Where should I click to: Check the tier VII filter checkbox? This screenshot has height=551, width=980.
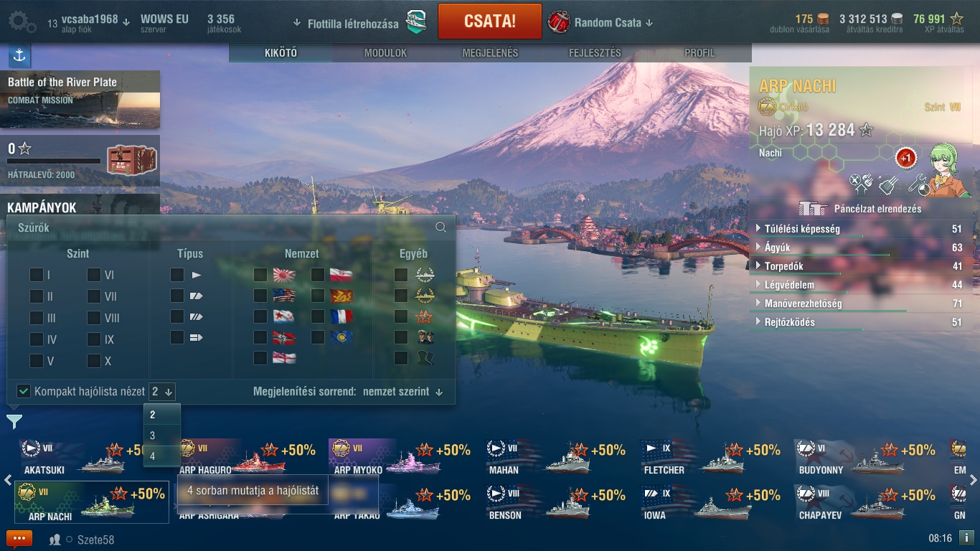94,296
